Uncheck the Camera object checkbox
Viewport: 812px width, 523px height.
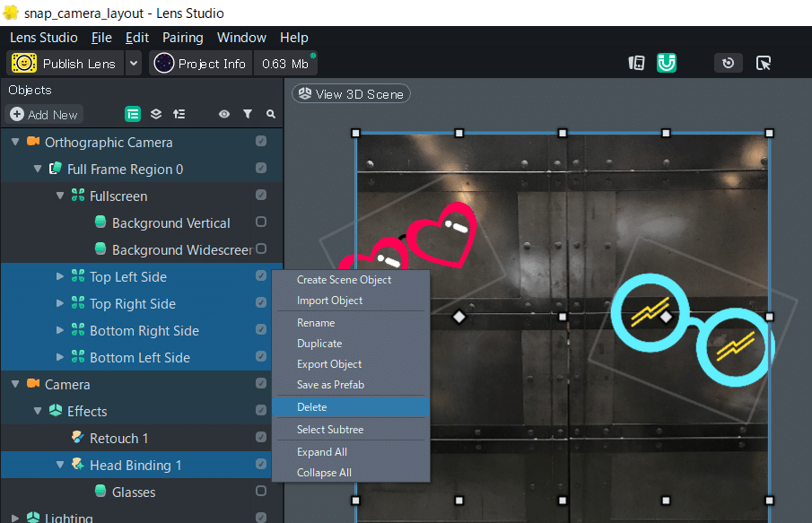click(261, 384)
